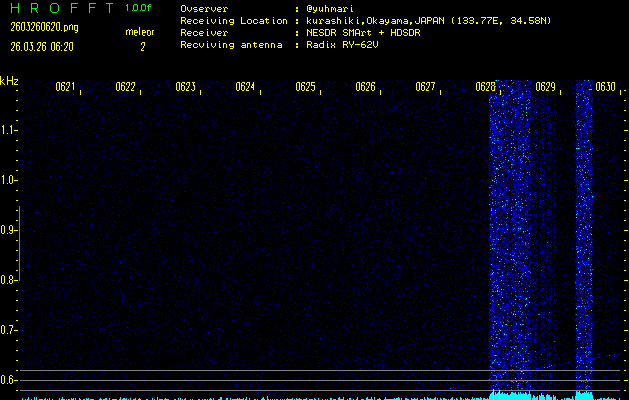Click the kHz axis unit label
Image resolution: width=629 pixels, height=400 pixels.
(x=9, y=81)
